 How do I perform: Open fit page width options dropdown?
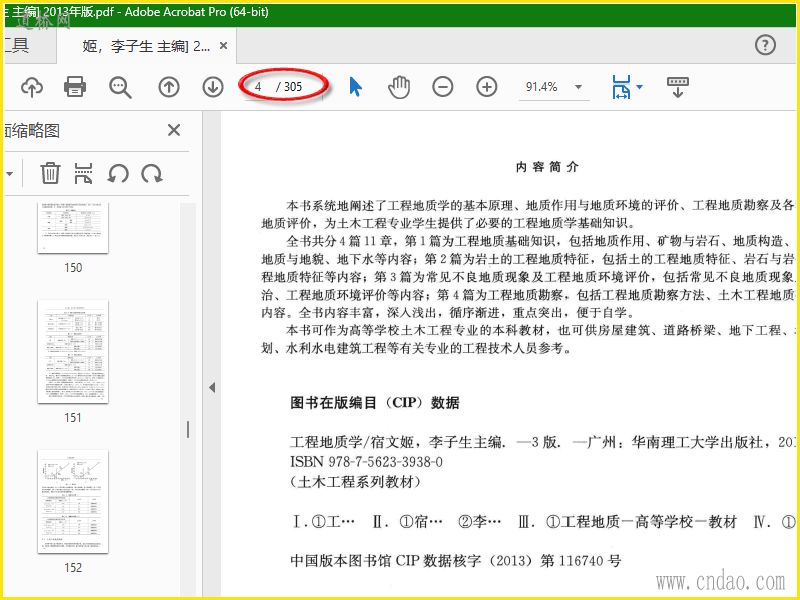click(x=627, y=87)
